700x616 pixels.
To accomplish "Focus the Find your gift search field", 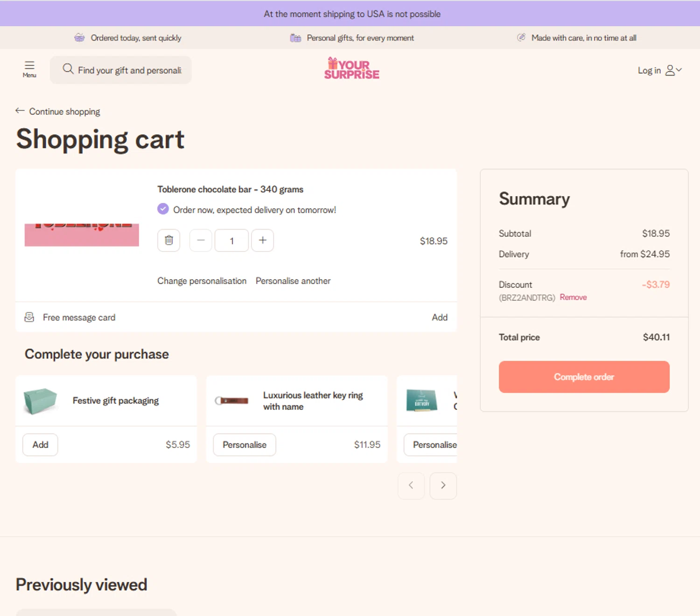I will pos(121,70).
